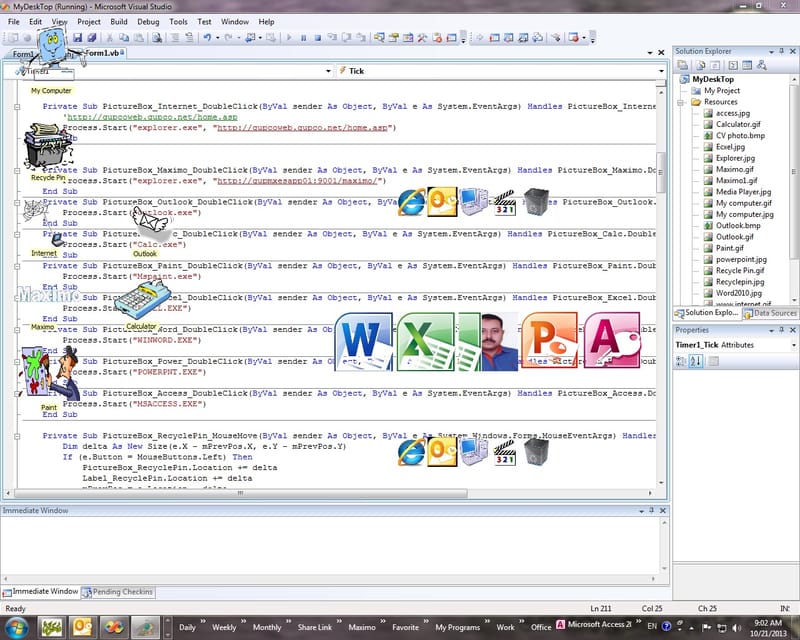Viewport: 800px width, 640px height.
Task: Click the winged envelope Outlook picture
Action: (x=150, y=225)
